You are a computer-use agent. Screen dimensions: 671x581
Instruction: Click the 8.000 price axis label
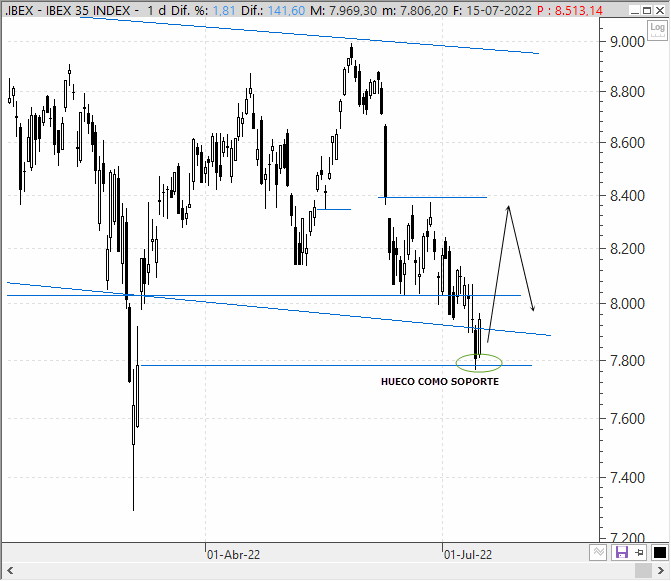click(x=627, y=304)
